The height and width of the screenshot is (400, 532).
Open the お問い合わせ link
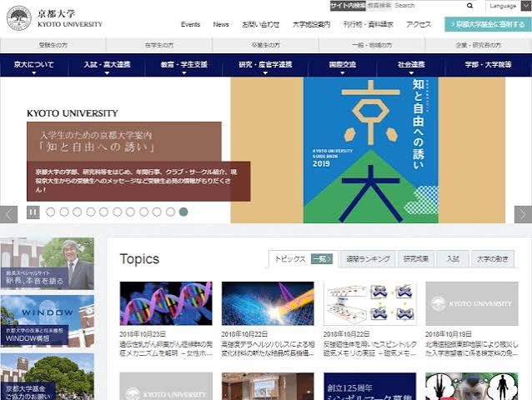pyautogui.click(x=260, y=24)
